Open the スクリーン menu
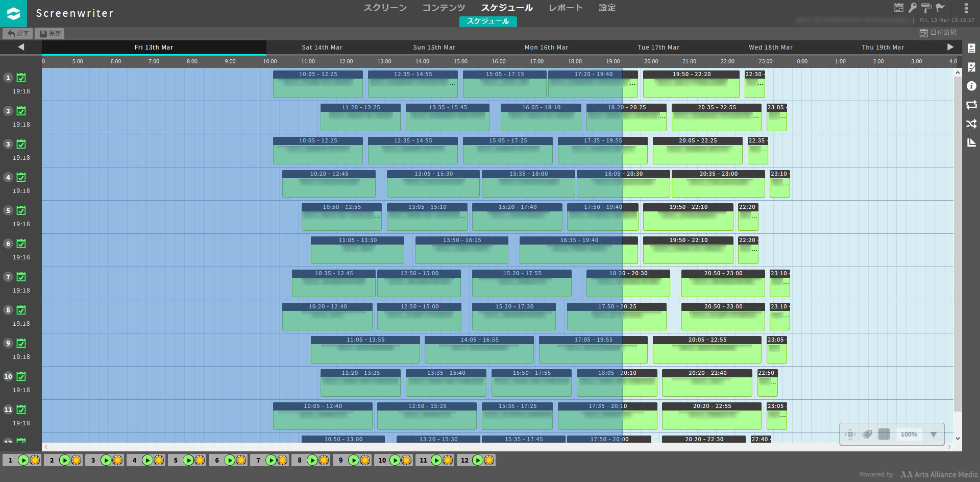980x482 pixels. (385, 8)
